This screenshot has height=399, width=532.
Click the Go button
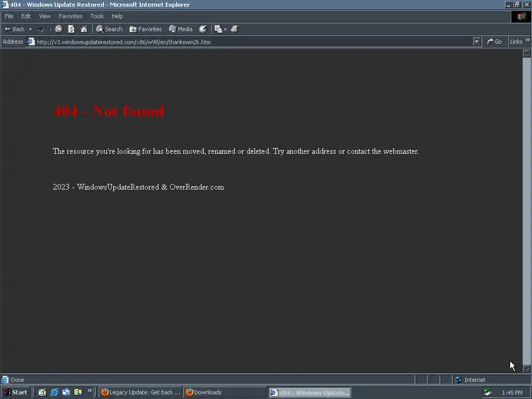coord(495,42)
